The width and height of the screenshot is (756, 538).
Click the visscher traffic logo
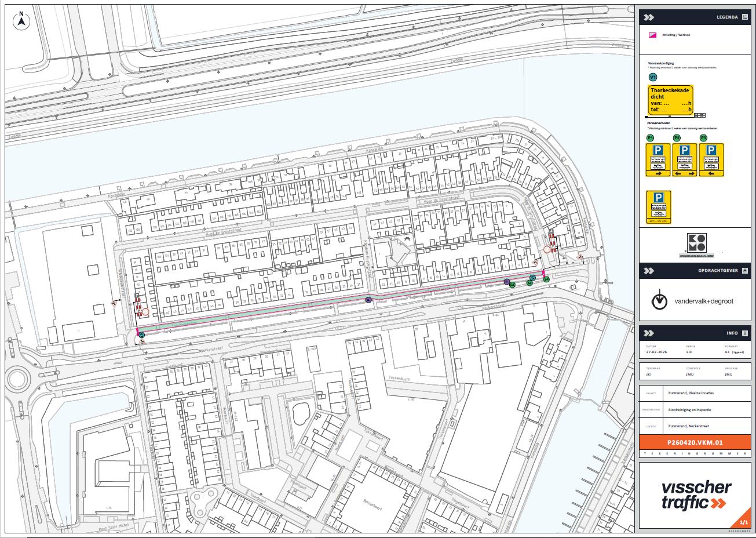[x=695, y=496]
